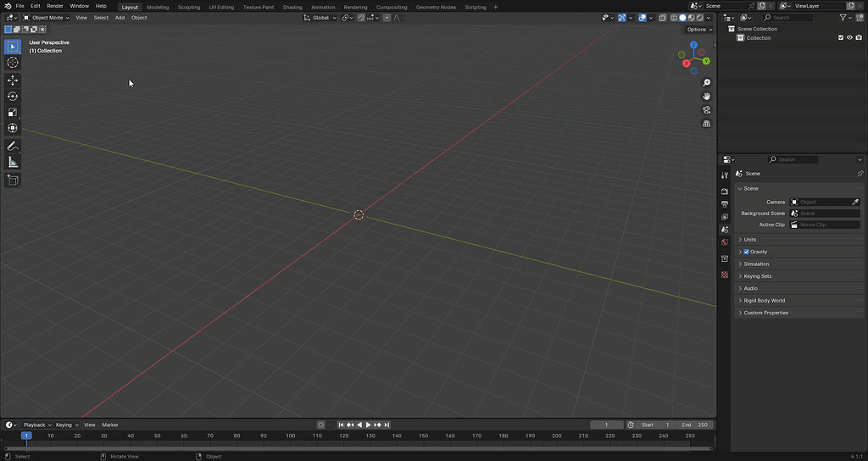
Task: Toggle Show Overlays button
Action: click(x=643, y=18)
